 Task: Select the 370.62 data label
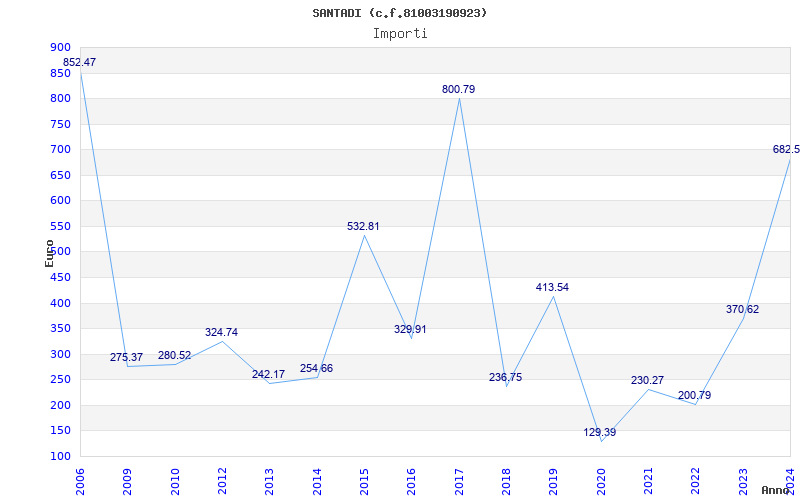(x=742, y=309)
